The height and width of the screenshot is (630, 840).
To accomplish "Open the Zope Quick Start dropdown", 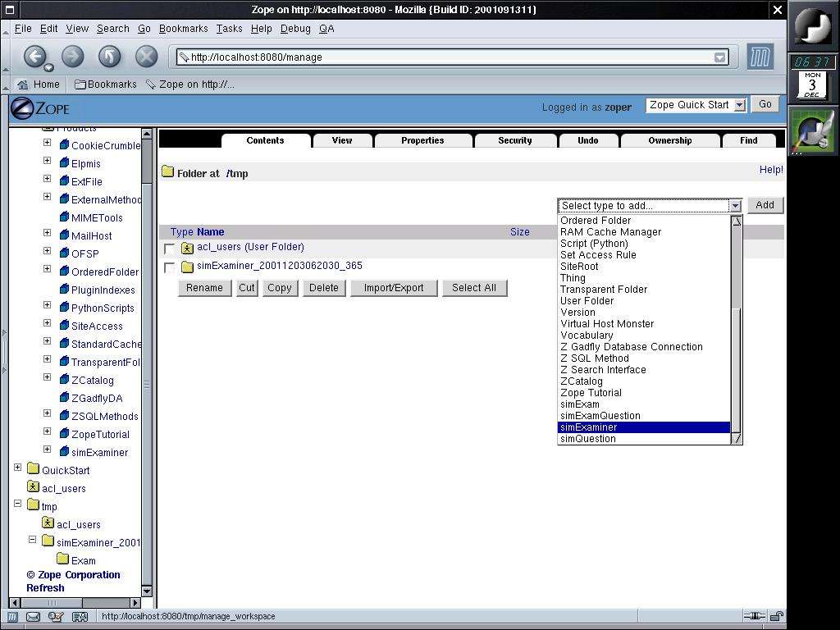I will [696, 105].
